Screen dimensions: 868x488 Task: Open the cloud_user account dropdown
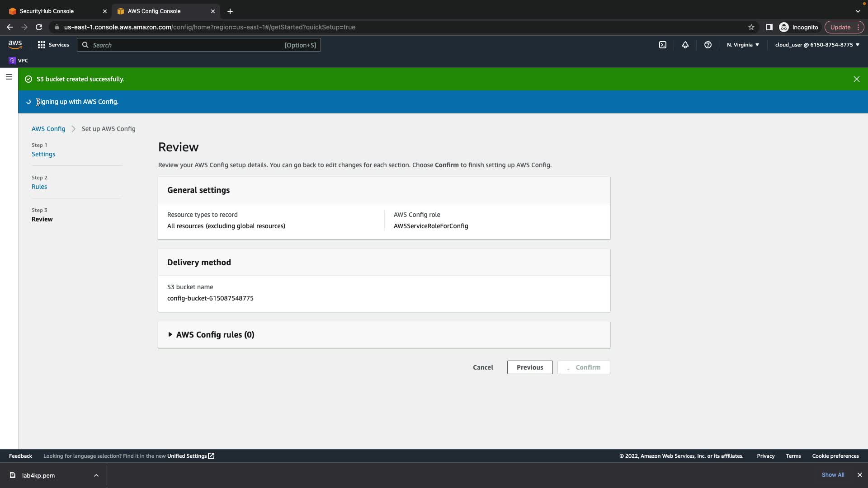[817, 45]
